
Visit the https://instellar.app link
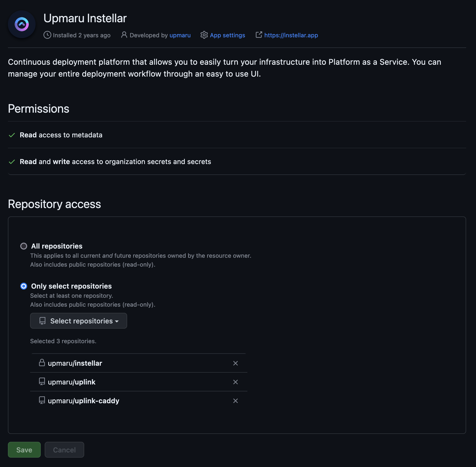pos(291,35)
